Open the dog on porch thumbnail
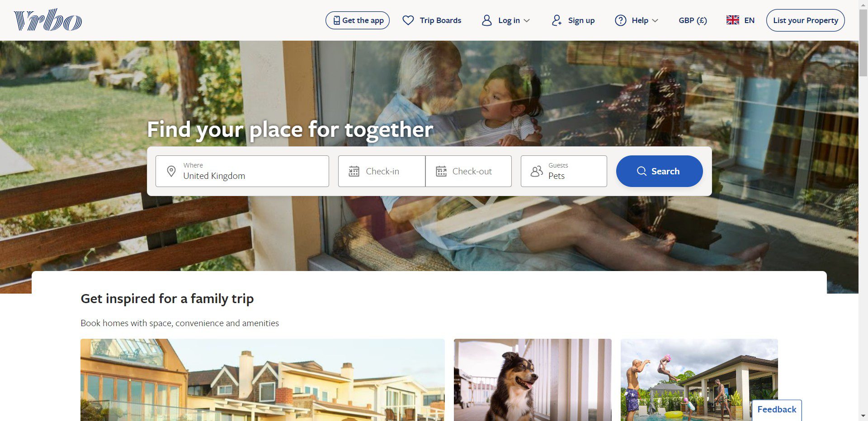Screen dimensions: 868x421 click(533, 380)
